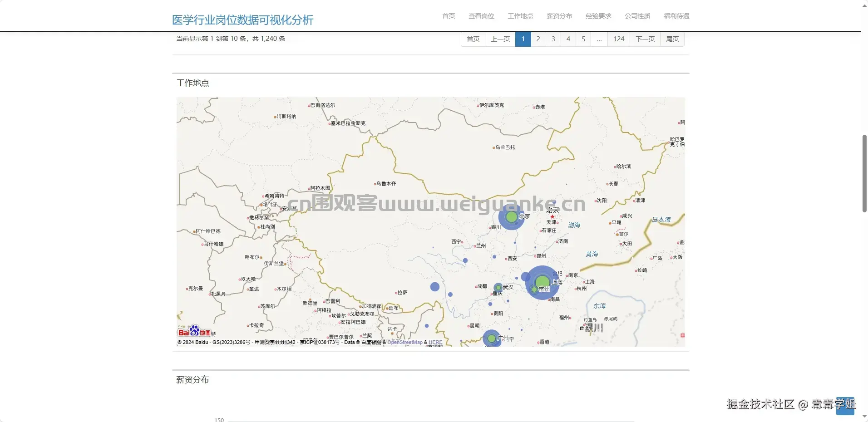Click the 上一页 pagination button
Screen dimensions: 868x422
tap(500, 39)
